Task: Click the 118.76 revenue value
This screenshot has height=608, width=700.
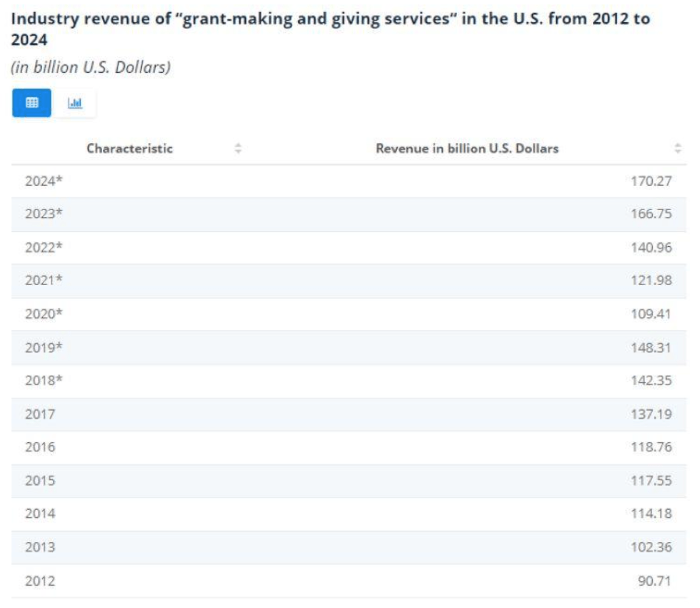Action: coord(651,447)
